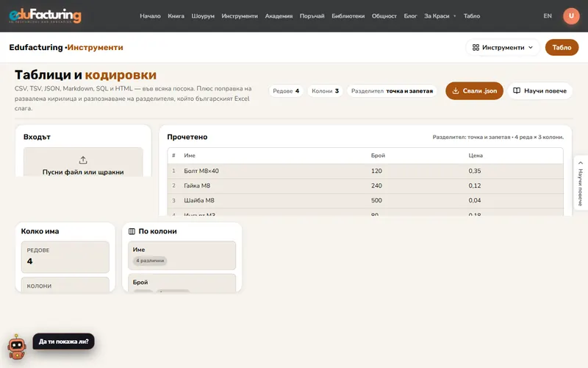
Task: Open Книга in the top navigation
Action: (176, 15)
